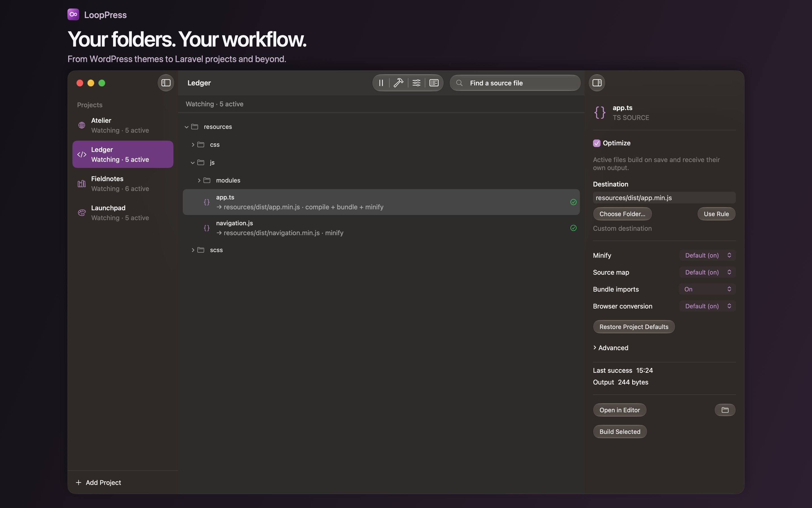
Task: Open the Browser conversion dropdown
Action: [x=708, y=306]
